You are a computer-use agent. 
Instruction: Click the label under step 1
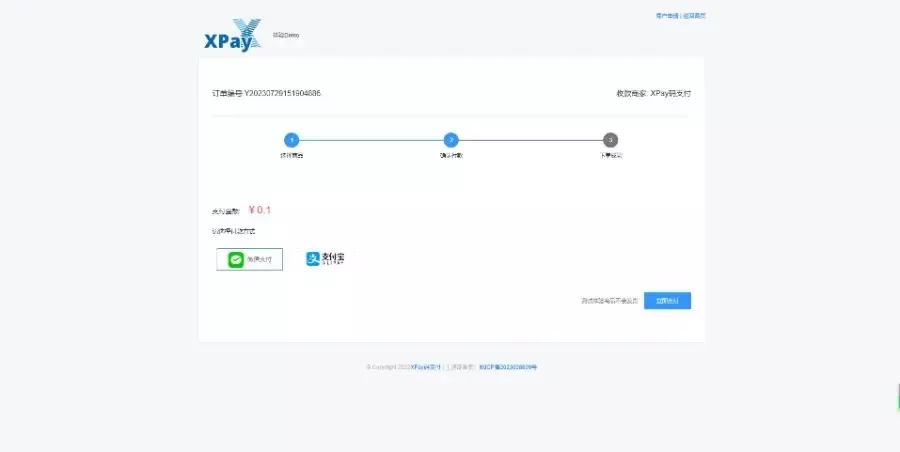(x=291, y=156)
